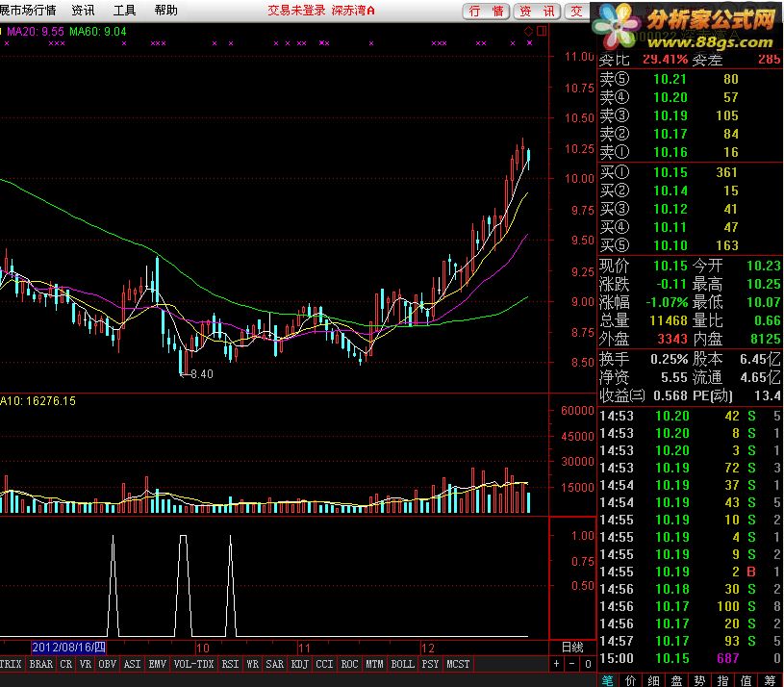
Task: Click the 外盘 3343 value
Action: pos(672,339)
